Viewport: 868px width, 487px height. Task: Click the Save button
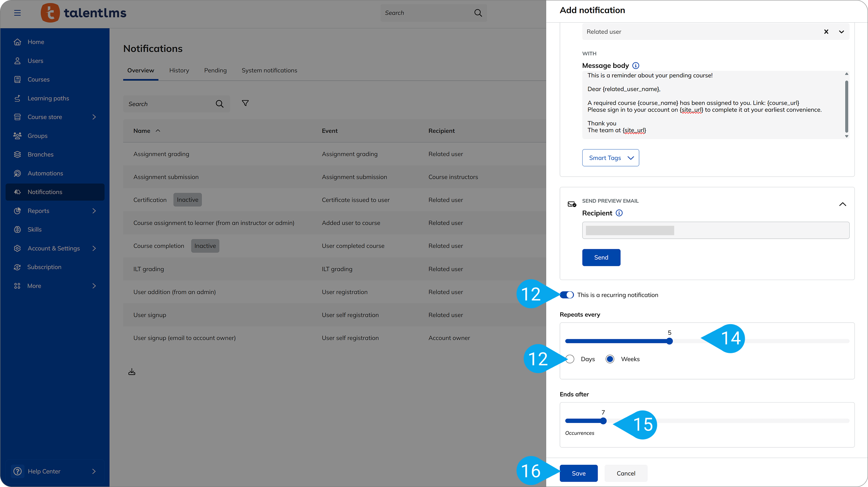[x=578, y=473]
